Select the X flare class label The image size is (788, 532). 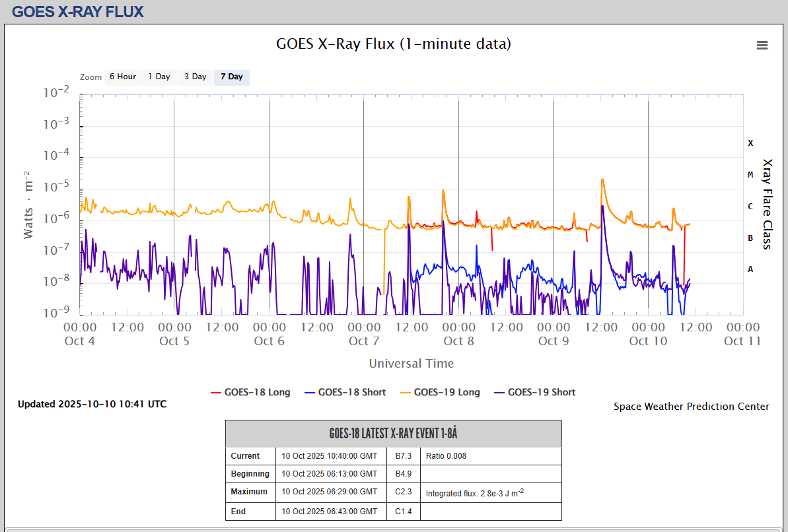point(750,143)
